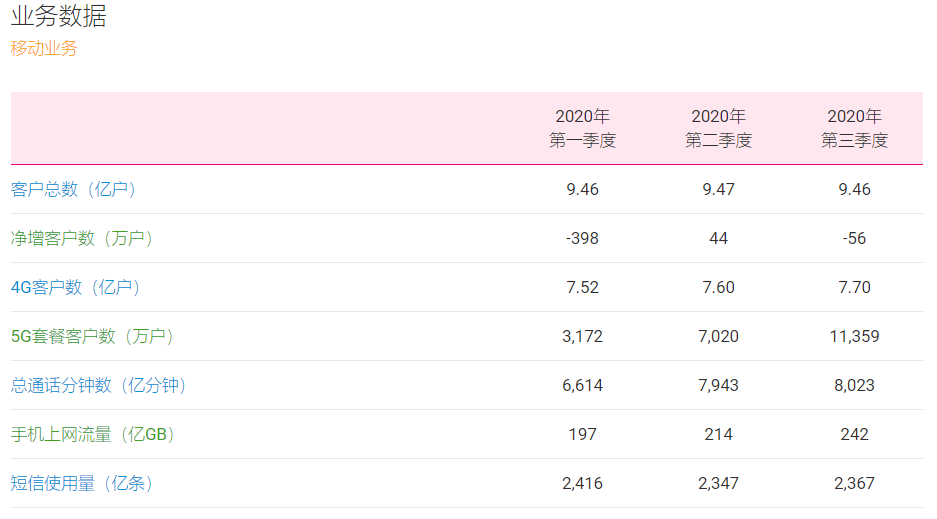
Task: Click the 业务数据 page heading
Action: click(59, 16)
